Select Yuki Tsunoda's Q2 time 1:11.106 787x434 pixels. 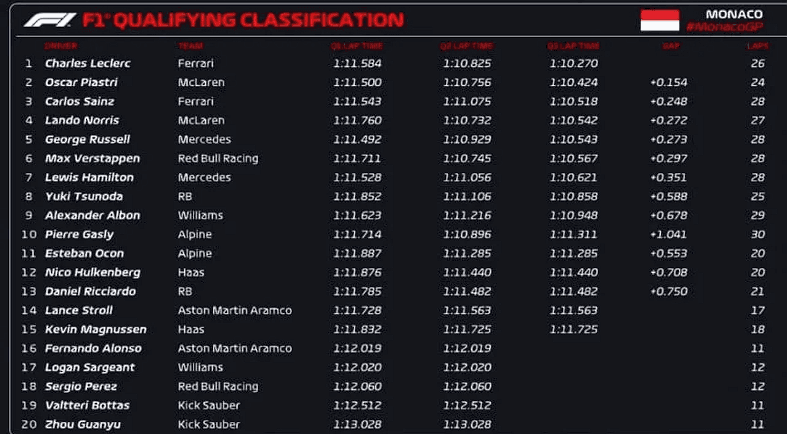pos(467,197)
